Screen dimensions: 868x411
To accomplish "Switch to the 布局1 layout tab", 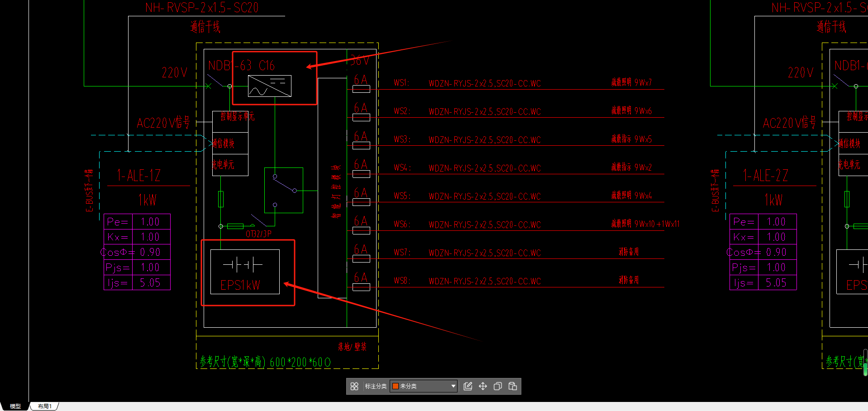I will [45, 406].
